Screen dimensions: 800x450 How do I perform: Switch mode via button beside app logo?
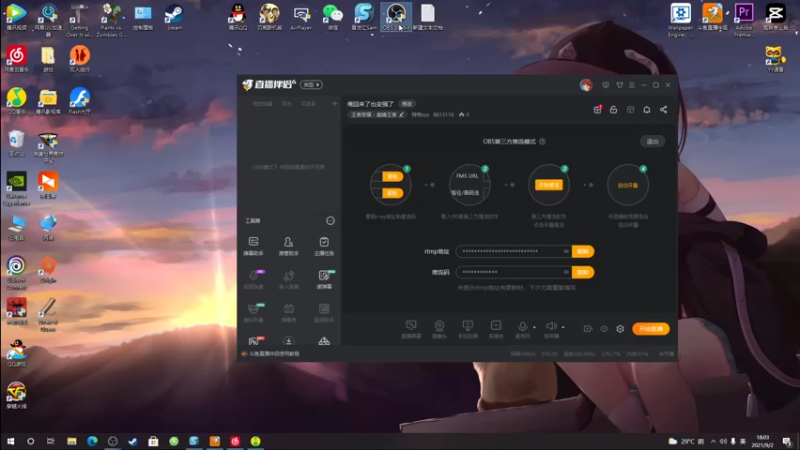(311, 85)
